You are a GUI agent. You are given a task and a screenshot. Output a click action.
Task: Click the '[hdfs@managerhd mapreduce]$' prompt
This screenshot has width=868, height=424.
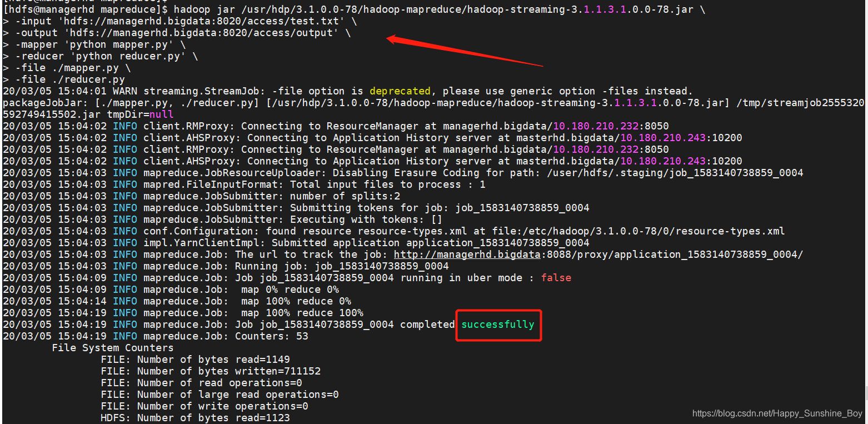(x=86, y=9)
